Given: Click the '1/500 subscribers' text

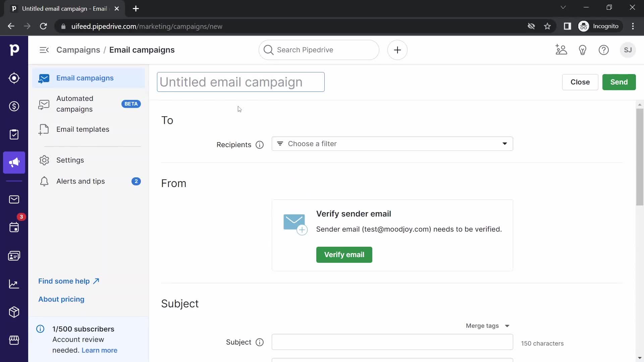Looking at the screenshot, I should coord(83,329).
